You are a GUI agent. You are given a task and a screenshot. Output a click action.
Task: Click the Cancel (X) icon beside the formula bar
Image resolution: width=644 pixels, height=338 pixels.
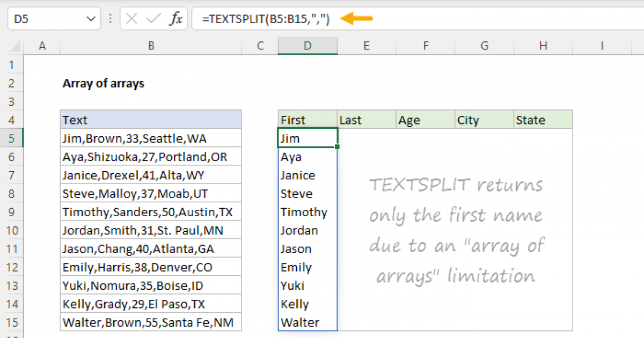(x=130, y=18)
